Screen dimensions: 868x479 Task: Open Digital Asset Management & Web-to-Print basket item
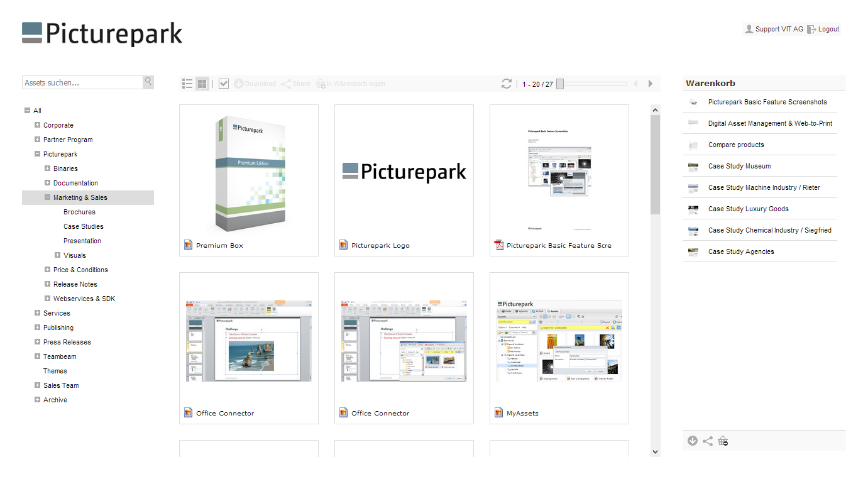click(x=770, y=123)
